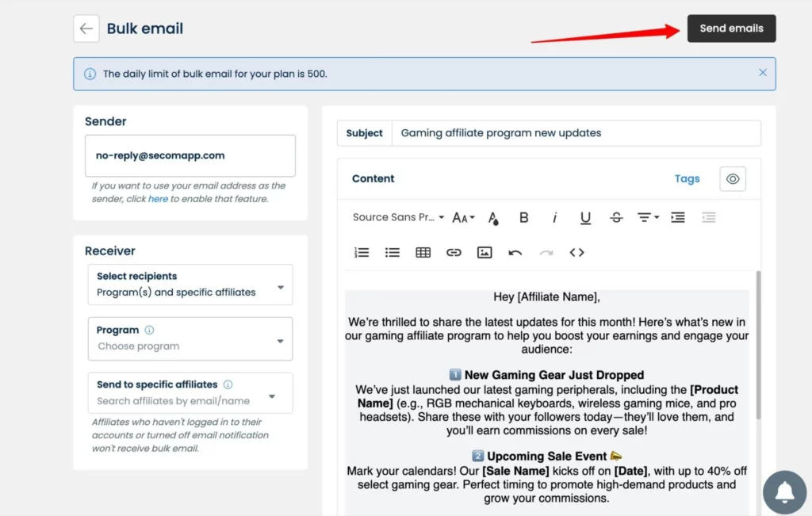Toggle email preview with eye icon
Image resolution: width=812 pixels, height=516 pixels.
tap(733, 179)
